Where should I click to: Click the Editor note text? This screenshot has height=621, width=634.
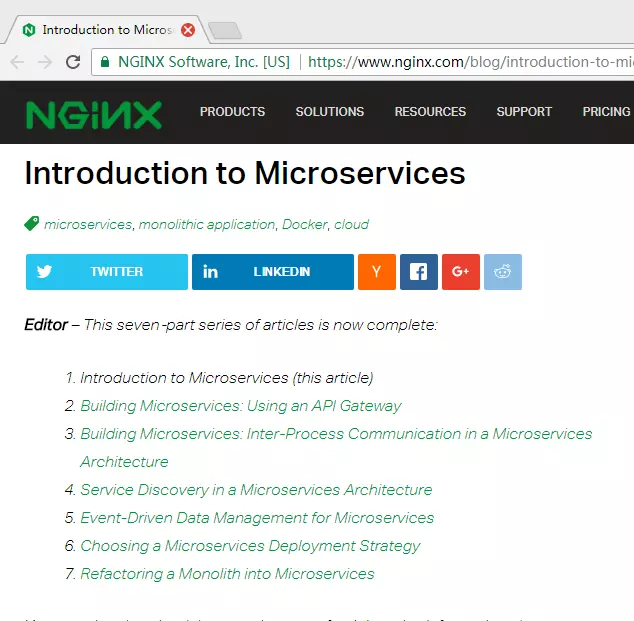(x=231, y=325)
